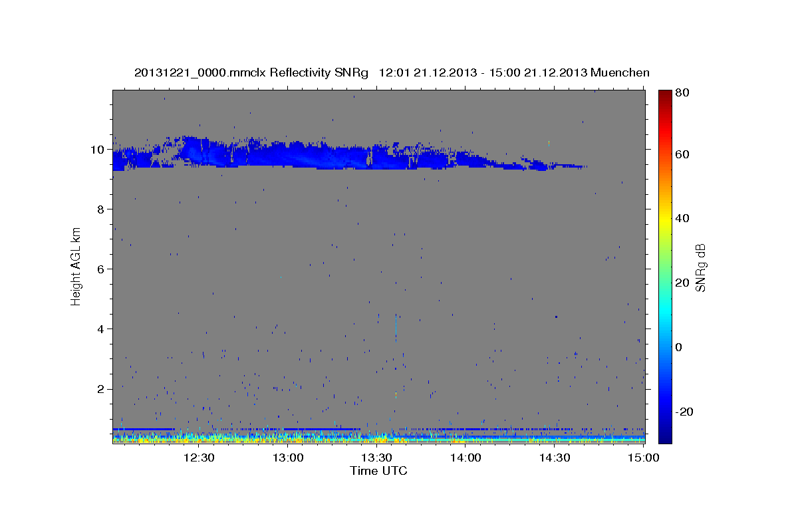Screen dimensions: 798x532
Task: Click the dark red top of the colorbar
Action: [x=665, y=94]
